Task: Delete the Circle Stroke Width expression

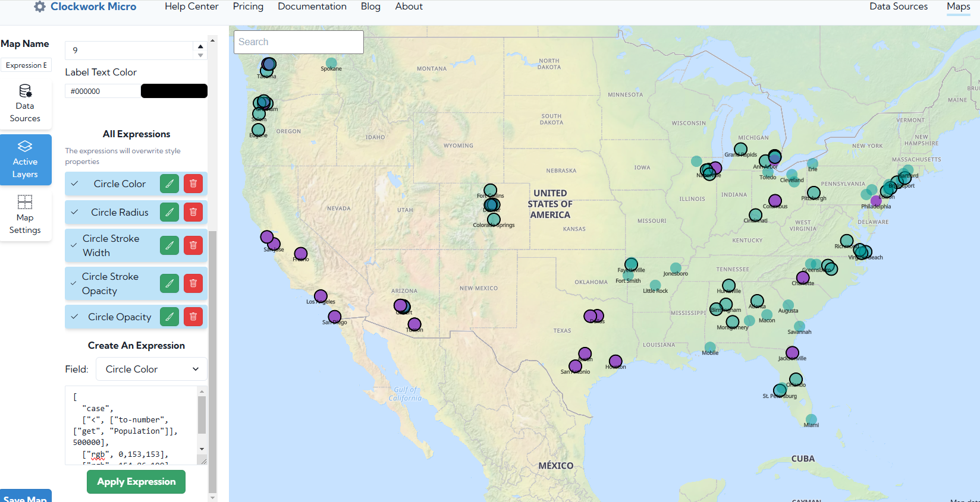Action: click(x=193, y=245)
